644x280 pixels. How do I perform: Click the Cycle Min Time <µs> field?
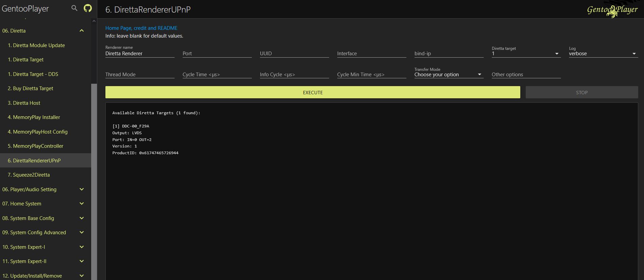(371, 75)
